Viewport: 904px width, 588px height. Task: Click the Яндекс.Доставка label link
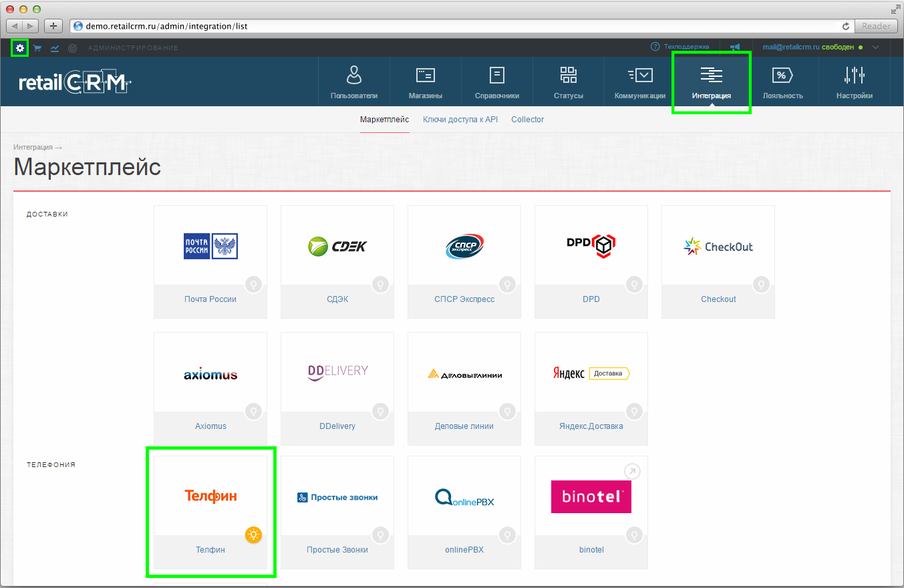pyautogui.click(x=591, y=426)
